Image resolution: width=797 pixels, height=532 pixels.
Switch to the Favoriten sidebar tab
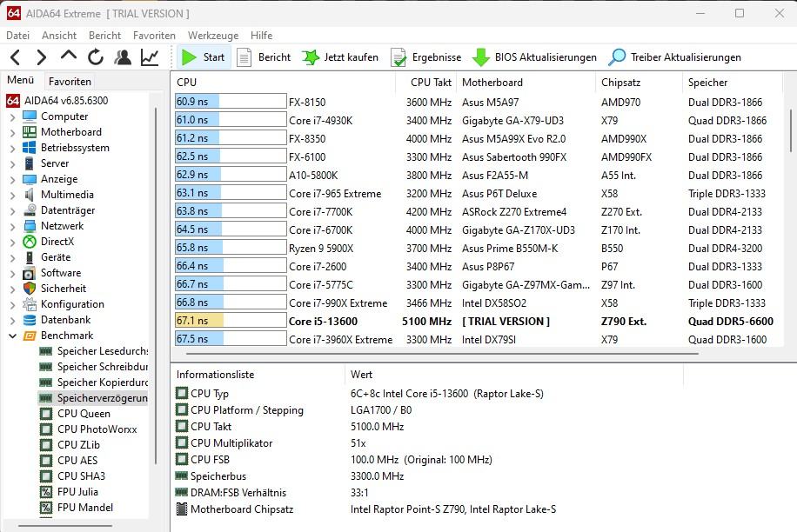tap(70, 81)
